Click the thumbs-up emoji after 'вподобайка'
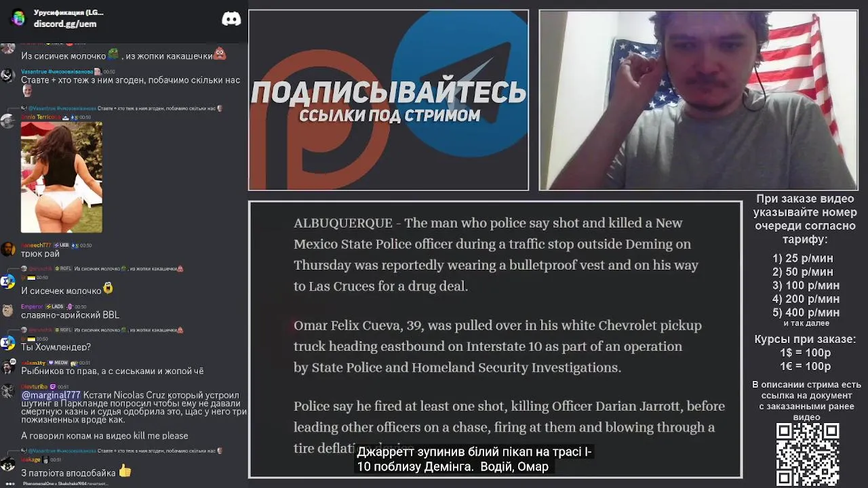 (125, 470)
